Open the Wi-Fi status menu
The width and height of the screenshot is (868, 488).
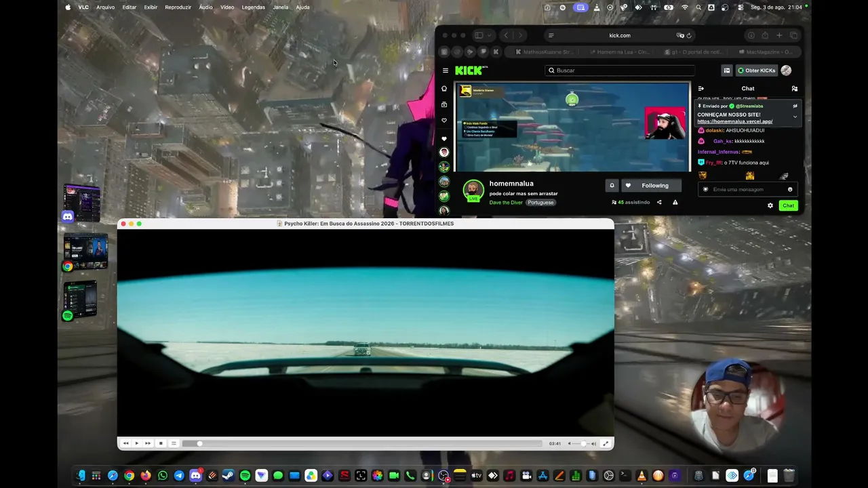coord(684,7)
